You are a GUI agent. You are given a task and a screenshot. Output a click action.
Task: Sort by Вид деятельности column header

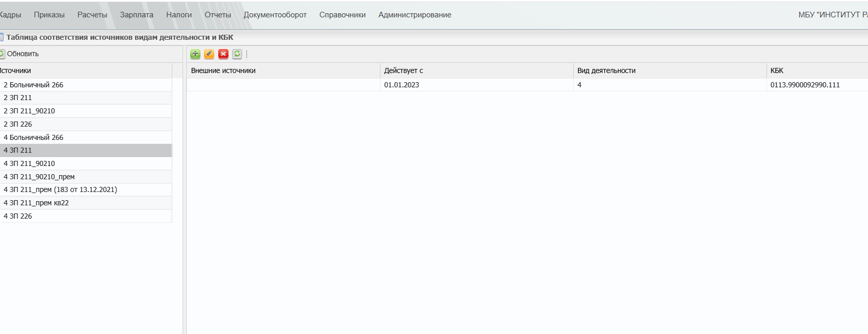tap(670, 70)
